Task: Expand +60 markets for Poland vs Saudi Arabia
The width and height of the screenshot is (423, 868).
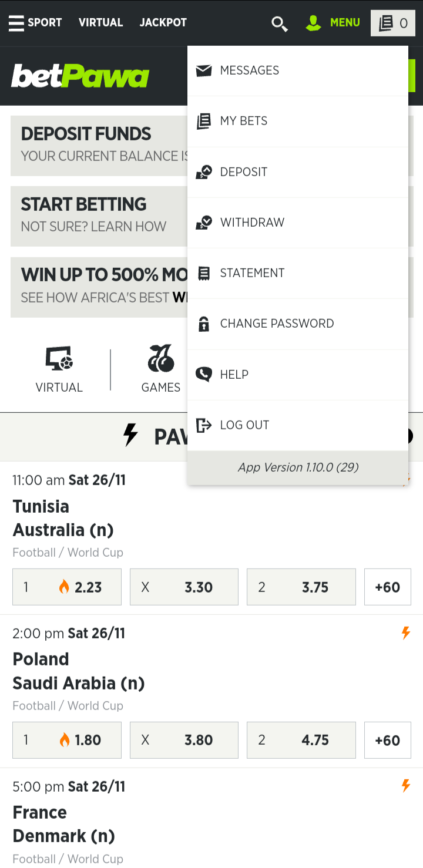Action: coord(387,740)
